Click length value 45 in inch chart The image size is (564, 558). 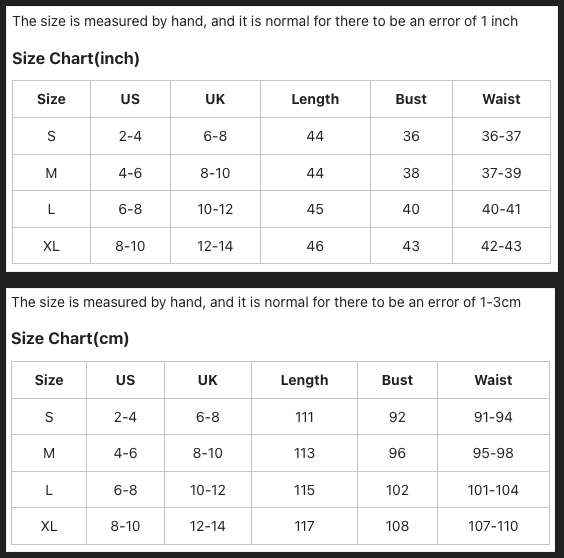click(315, 209)
